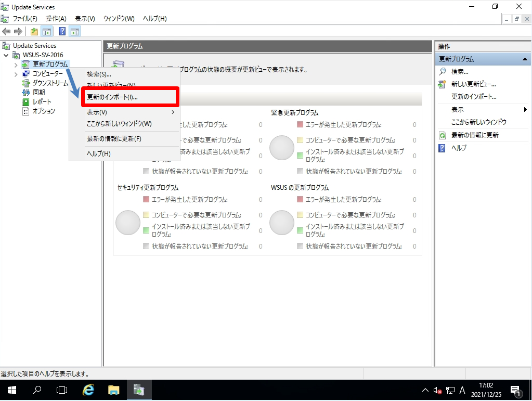Click the blue question mark toolbar icon
This screenshot has width=532, height=401.
(62, 32)
